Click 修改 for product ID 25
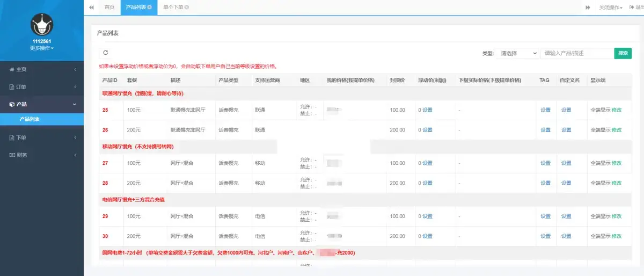The image size is (644, 276). point(617,110)
